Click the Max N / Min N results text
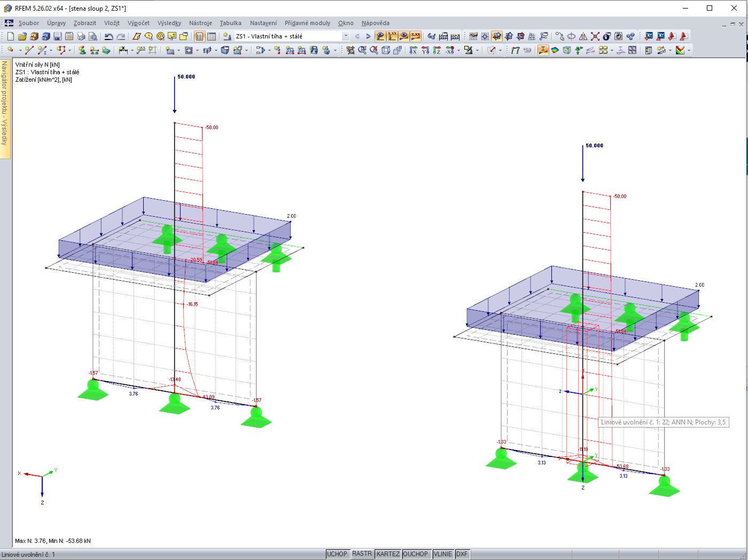748x560 pixels. (x=53, y=541)
